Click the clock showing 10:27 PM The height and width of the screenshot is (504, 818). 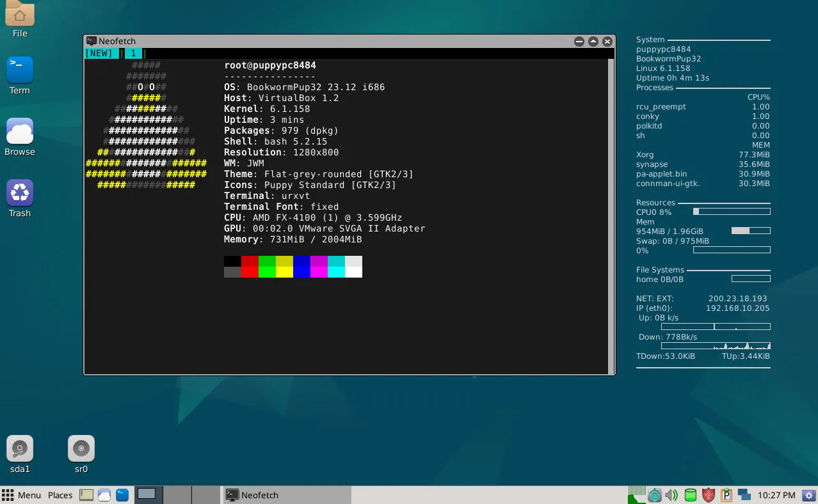pos(776,495)
